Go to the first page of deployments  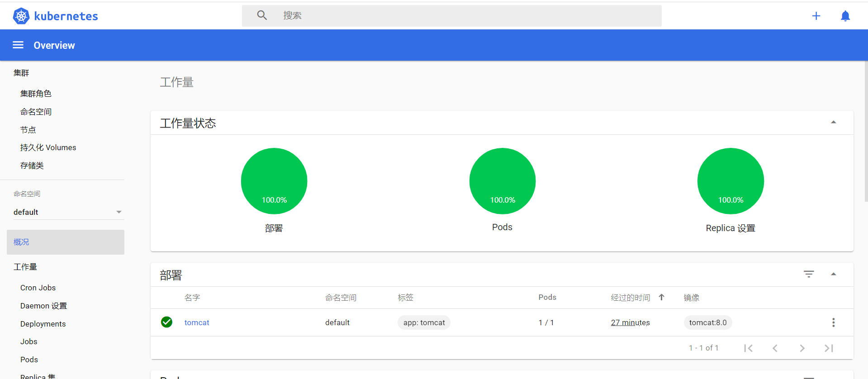pyautogui.click(x=749, y=348)
